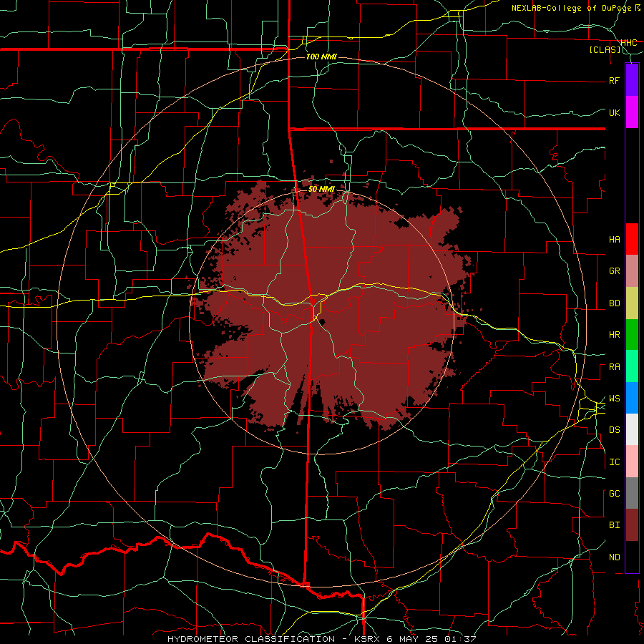This screenshot has width=644, height=644.
Task: Click the HHC product code text
Action: [x=628, y=43]
